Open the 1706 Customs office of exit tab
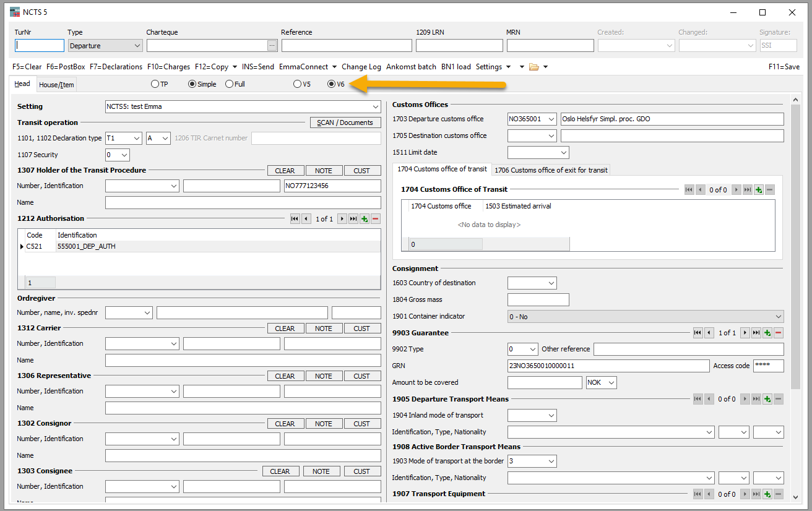 (551, 170)
